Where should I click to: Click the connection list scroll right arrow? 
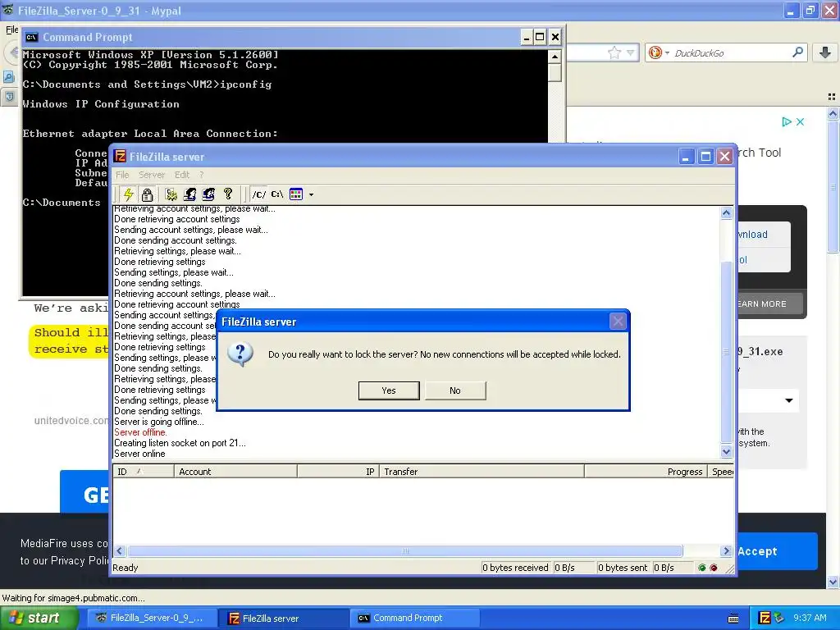[727, 550]
